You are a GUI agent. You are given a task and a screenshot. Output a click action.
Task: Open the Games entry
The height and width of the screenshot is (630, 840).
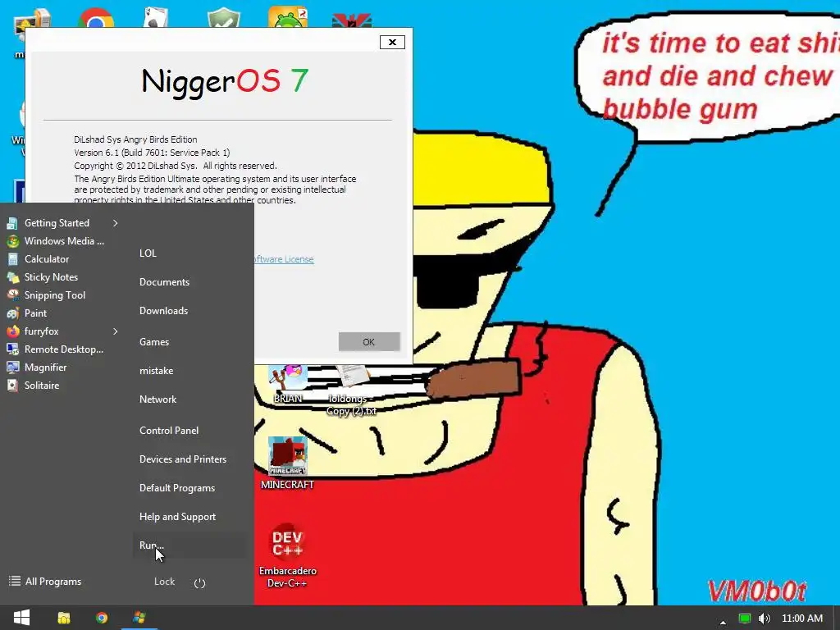pos(154,342)
